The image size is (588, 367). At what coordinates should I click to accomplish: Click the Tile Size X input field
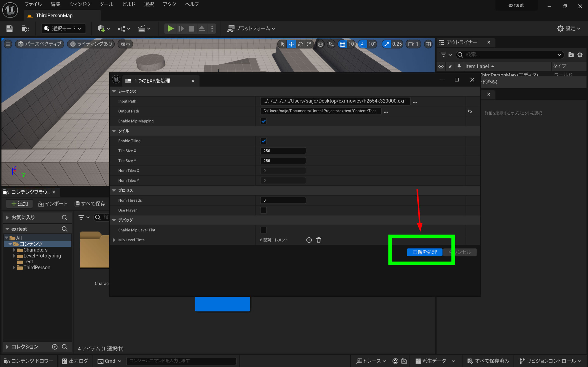coord(283,151)
